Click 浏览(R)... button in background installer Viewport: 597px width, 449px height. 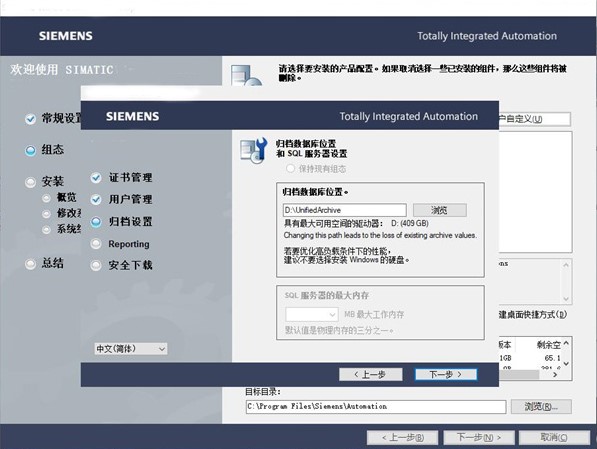541,406
